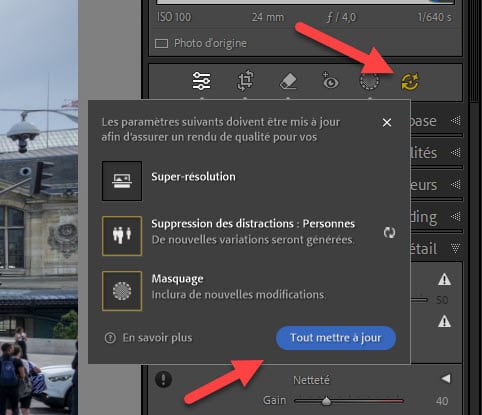Click the Gain sharpening slider handle
Screen dimensions: 482x415
pyautogui.click(x=326, y=400)
